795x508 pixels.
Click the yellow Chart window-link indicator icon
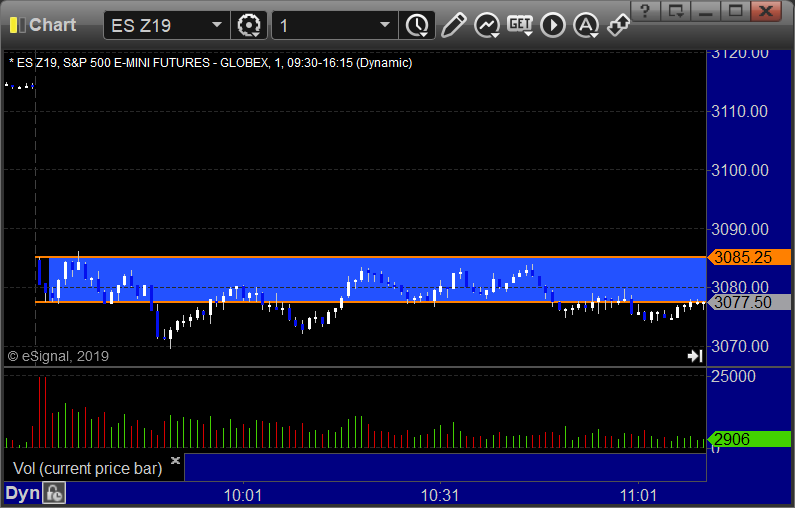tap(17, 25)
